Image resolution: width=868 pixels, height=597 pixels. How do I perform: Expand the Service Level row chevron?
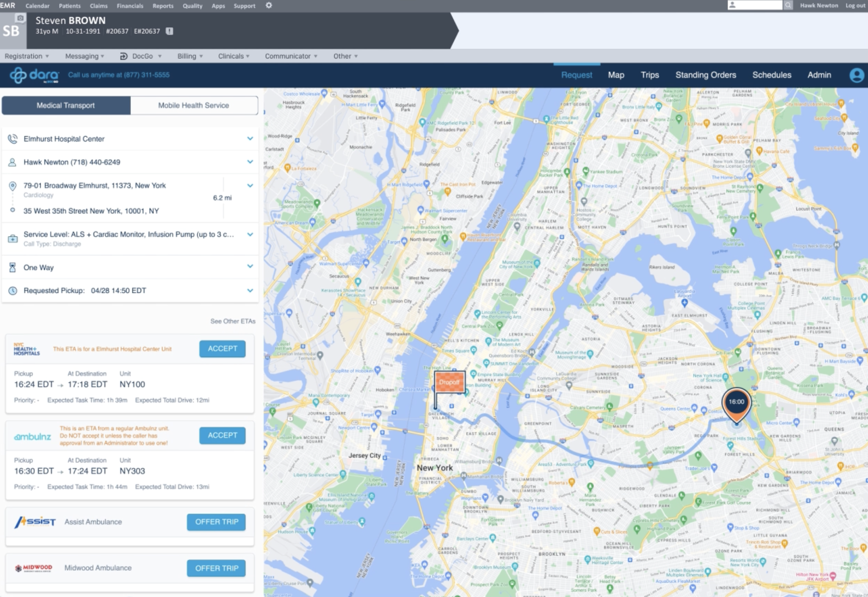(250, 234)
